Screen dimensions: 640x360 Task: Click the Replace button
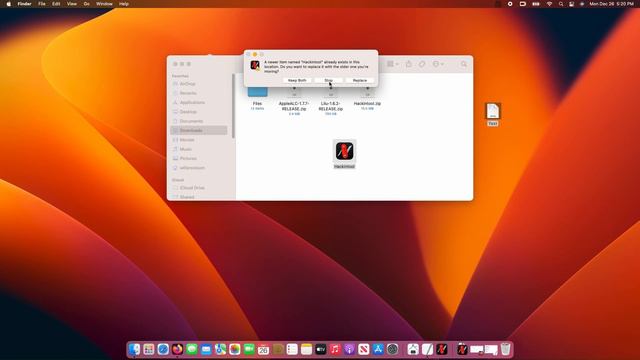[x=360, y=80]
